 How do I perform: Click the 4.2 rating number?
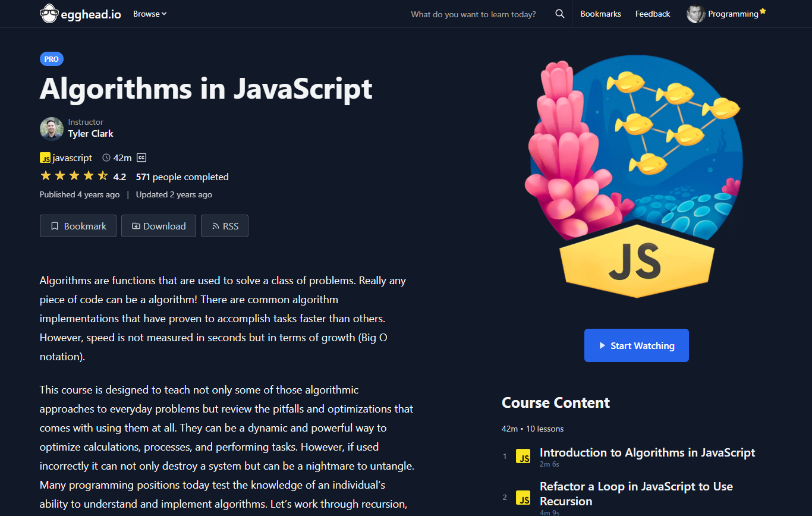119,177
